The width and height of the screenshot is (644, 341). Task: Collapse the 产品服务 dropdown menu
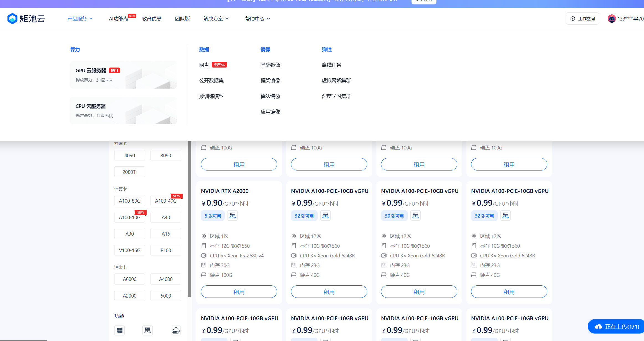[x=80, y=19]
